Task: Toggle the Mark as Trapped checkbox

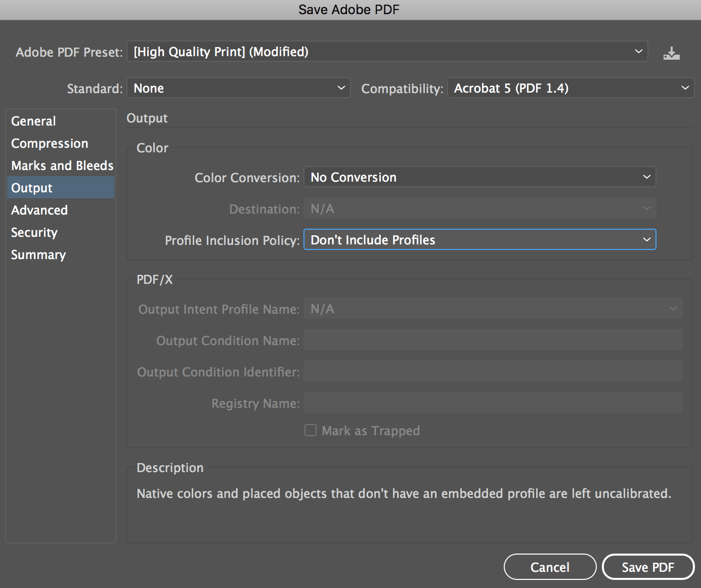Action: click(x=311, y=430)
